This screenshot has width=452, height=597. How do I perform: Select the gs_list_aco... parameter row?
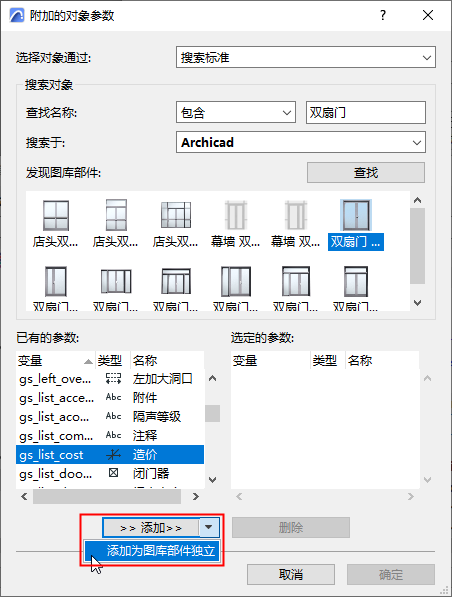coord(110,417)
